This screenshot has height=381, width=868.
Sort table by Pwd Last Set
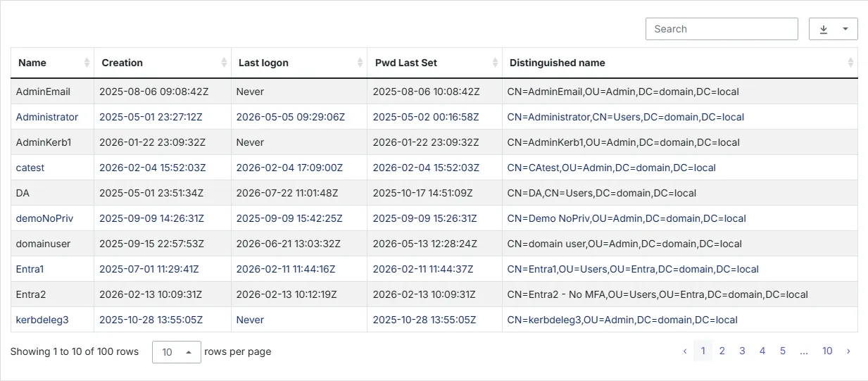click(x=496, y=63)
